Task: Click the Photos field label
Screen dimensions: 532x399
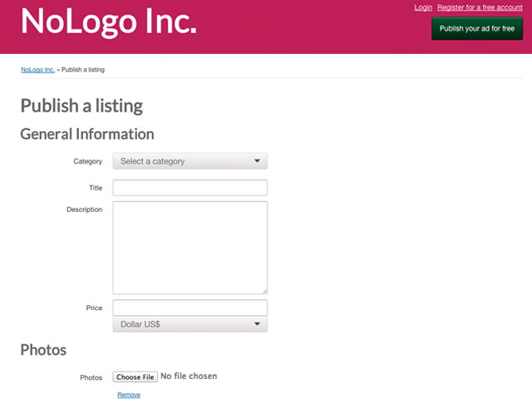Action: point(91,377)
